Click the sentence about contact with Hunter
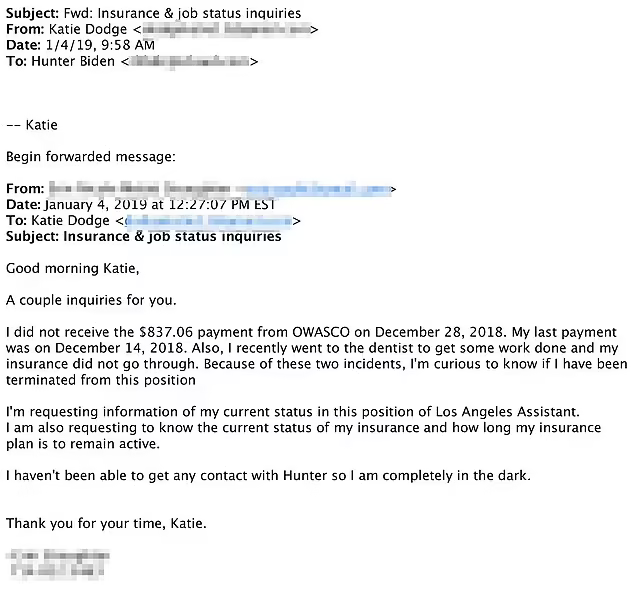The image size is (634, 612). tap(268, 476)
